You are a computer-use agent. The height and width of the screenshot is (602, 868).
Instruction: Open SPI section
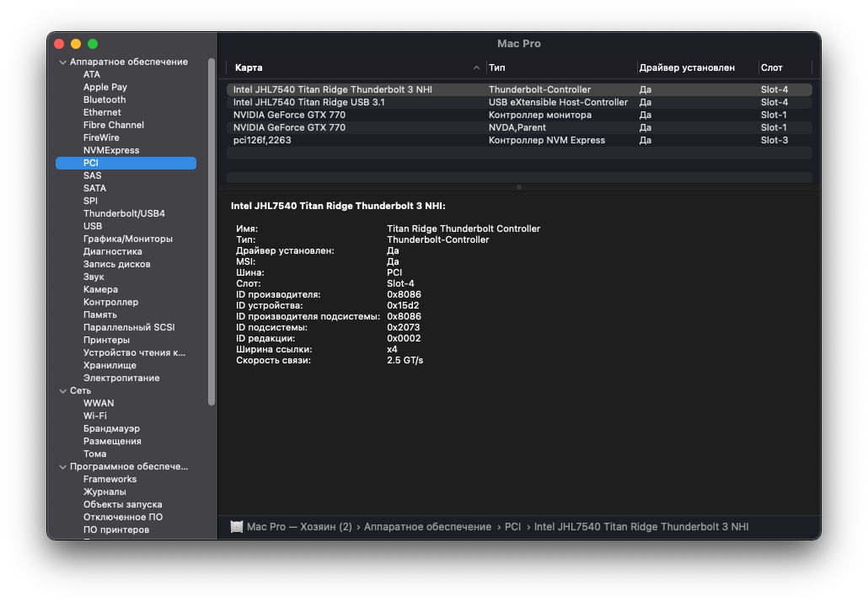click(x=90, y=201)
